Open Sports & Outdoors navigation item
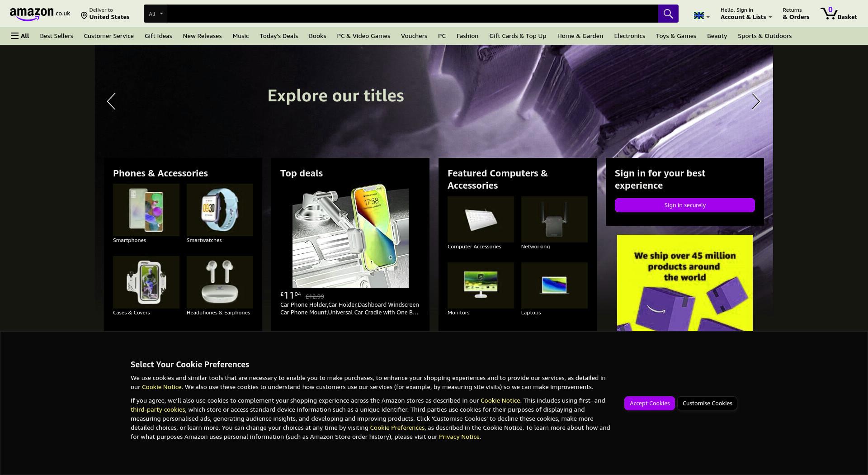Image resolution: width=868 pixels, height=475 pixels. point(764,36)
